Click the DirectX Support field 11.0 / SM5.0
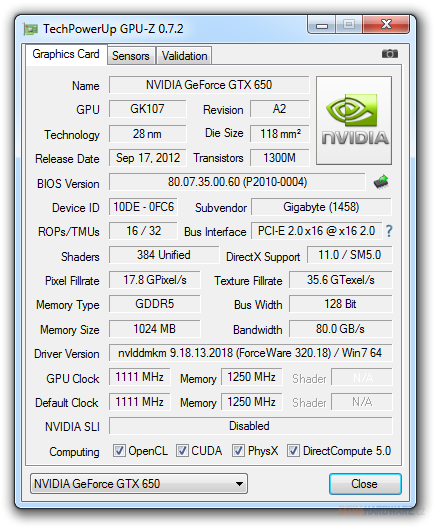The height and width of the screenshot is (527, 435). point(350,255)
